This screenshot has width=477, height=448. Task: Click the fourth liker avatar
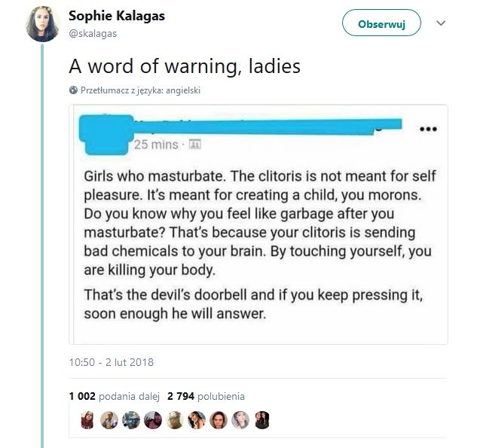click(x=153, y=420)
